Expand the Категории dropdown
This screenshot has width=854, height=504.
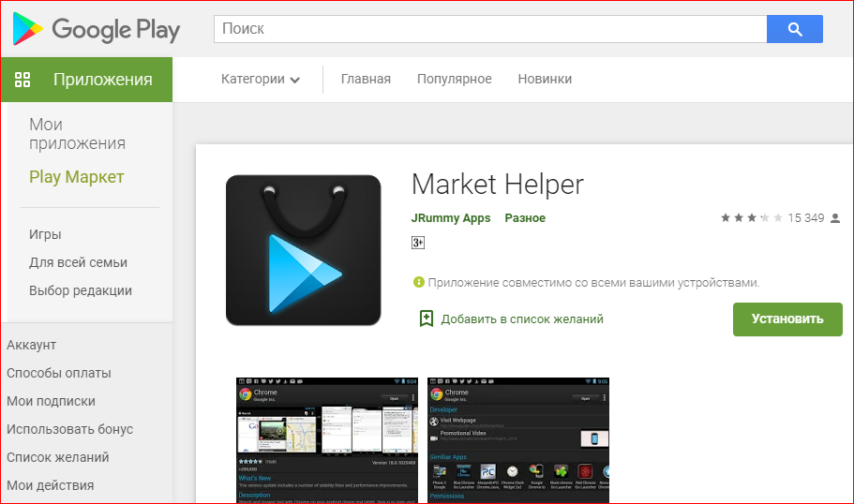click(x=261, y=80)
